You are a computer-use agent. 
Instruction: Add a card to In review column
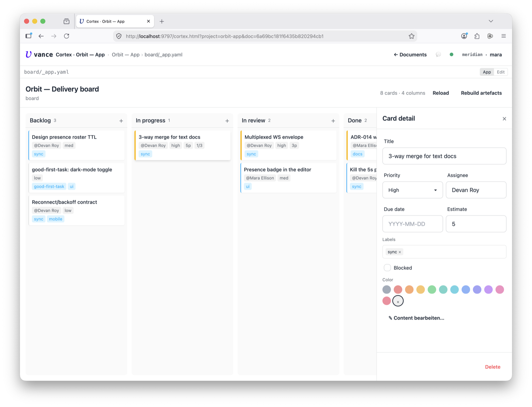333,121
